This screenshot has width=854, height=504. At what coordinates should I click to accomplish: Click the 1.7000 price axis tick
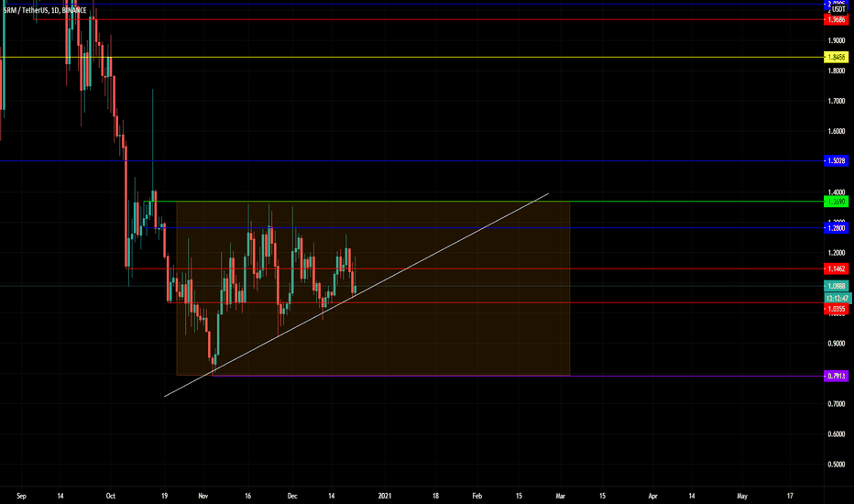tap(837, 101)
